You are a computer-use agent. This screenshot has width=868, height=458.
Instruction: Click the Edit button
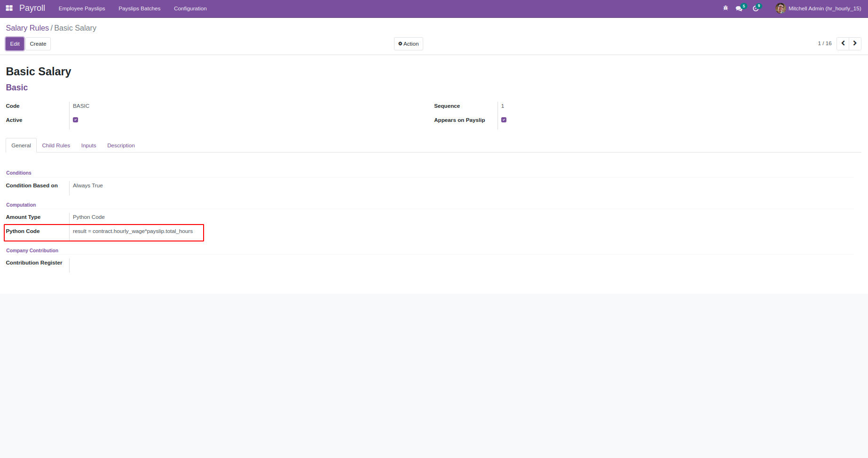[15, 44]
